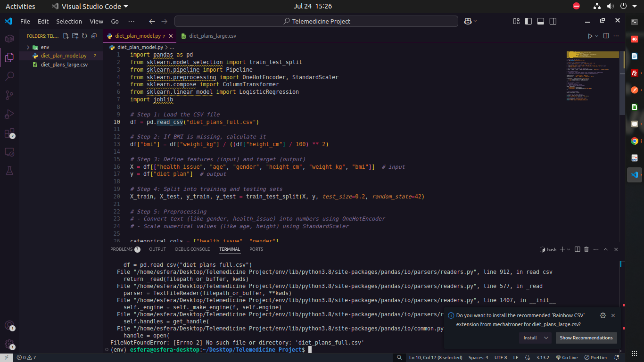Viewport: 644px width, 362px height.
Task: Open the Selection menu
Action: 69,21
